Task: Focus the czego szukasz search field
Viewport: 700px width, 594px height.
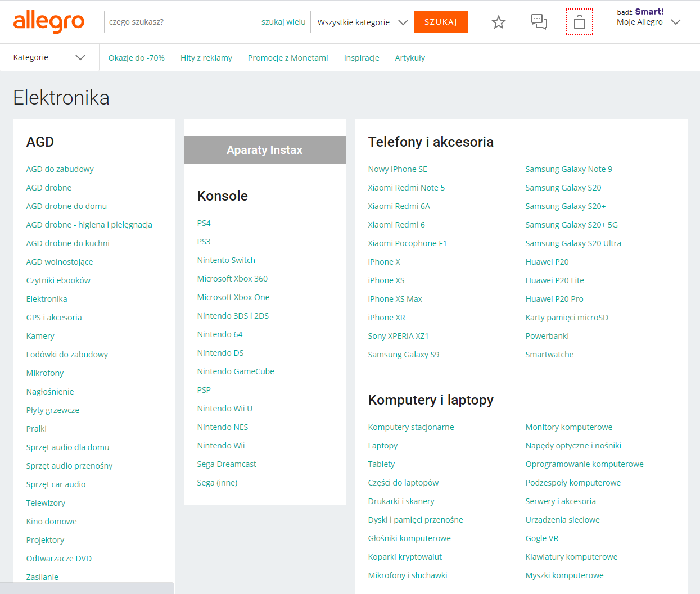Action: 180,22
